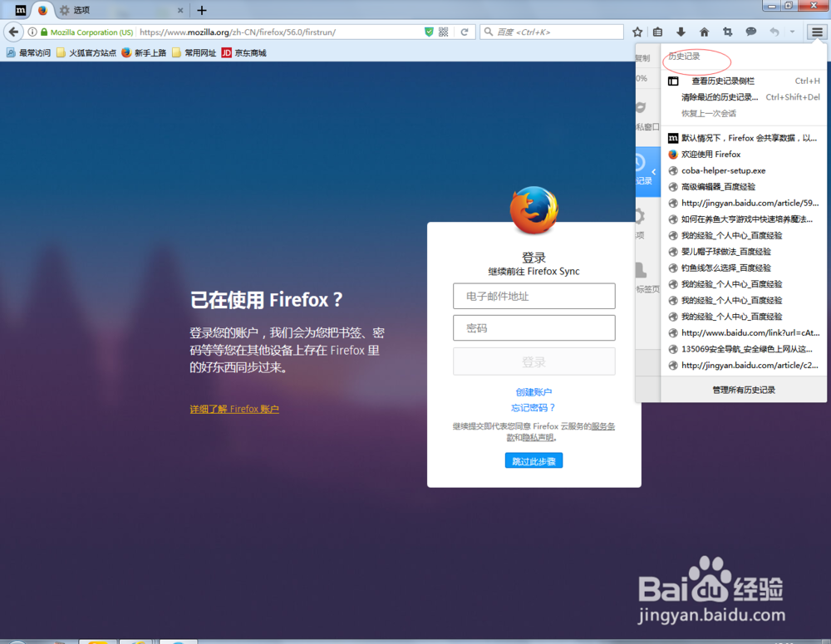The image size is (831, 644).
Task: Open the 京东商城 bookmark
Action: pos(243,53)
